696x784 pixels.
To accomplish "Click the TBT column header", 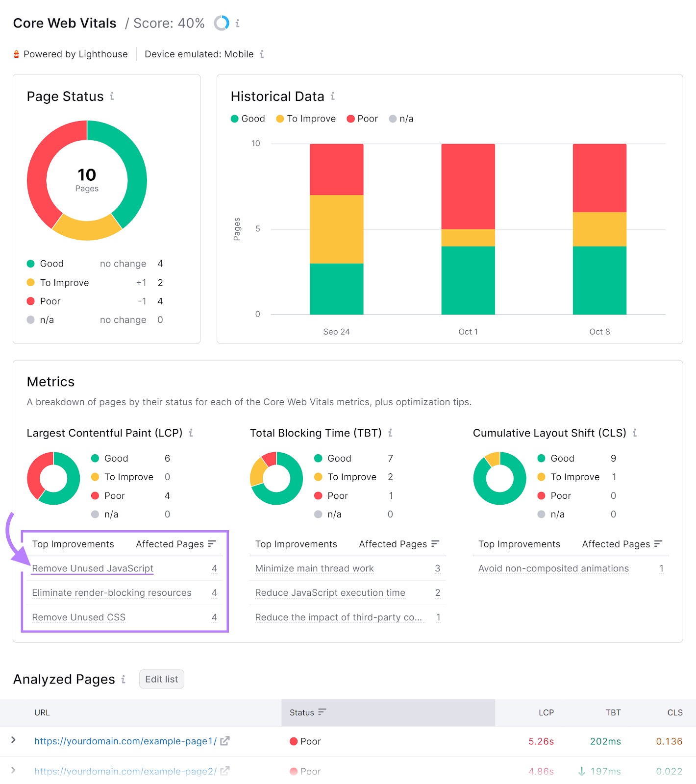I will tap(613, 712).
